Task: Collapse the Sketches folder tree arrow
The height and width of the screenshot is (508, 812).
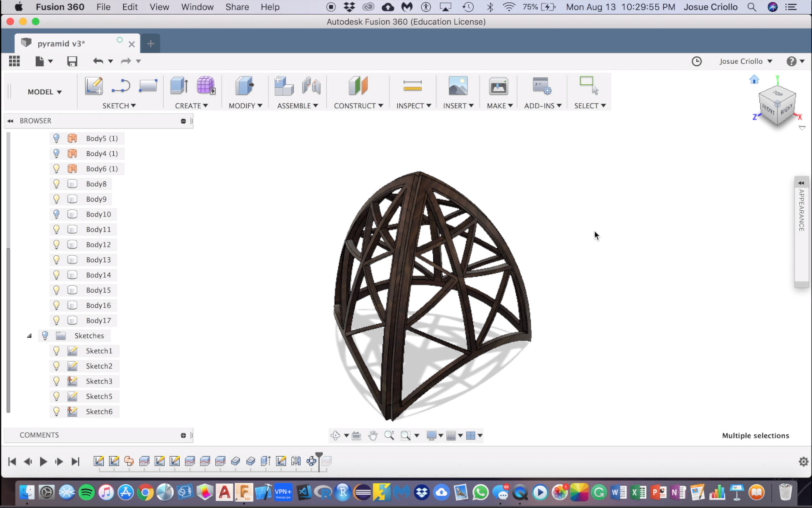Action: point(30,336)
